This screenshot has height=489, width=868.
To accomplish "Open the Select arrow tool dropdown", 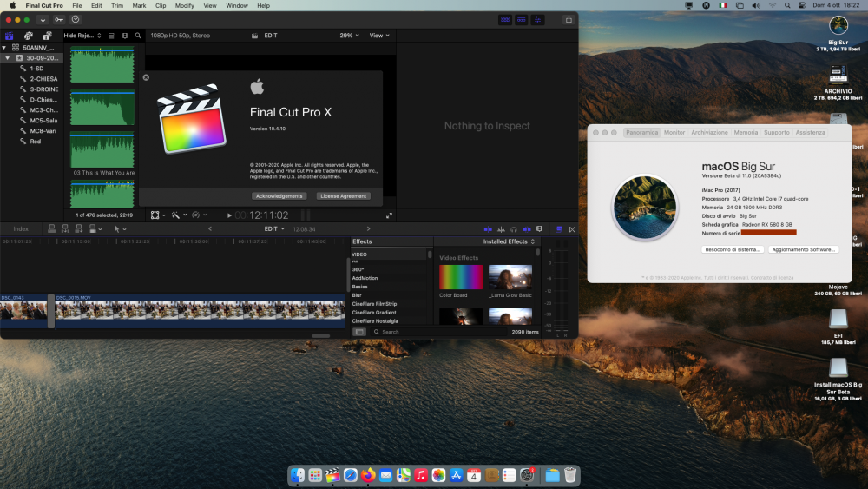I will (x=120, y=228).
